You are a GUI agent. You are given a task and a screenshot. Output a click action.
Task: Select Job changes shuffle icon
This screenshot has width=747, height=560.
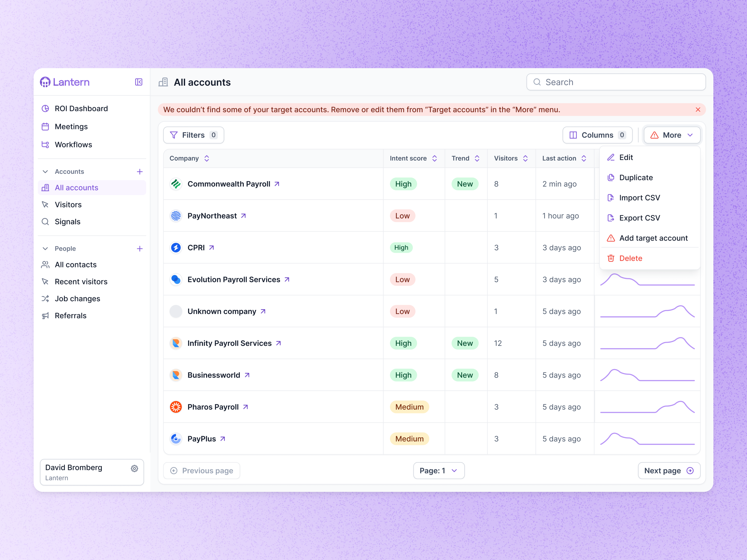[x=46, y=298]
